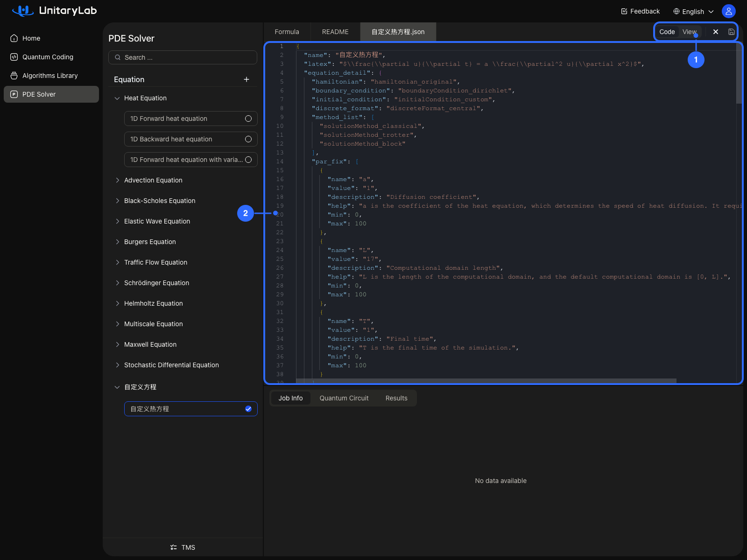Collapse the 自定义方程 group
747x560 pixels.
pyautogui.click(x=117, y=387)
